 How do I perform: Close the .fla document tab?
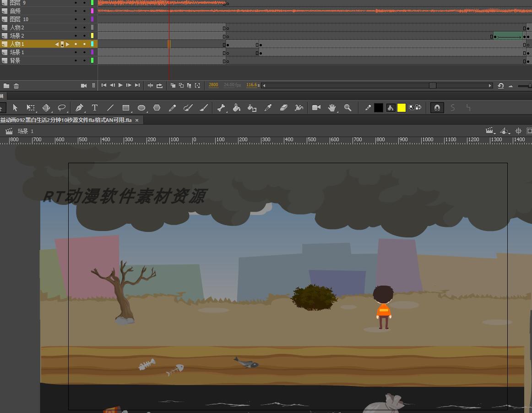tap(137, 120)
